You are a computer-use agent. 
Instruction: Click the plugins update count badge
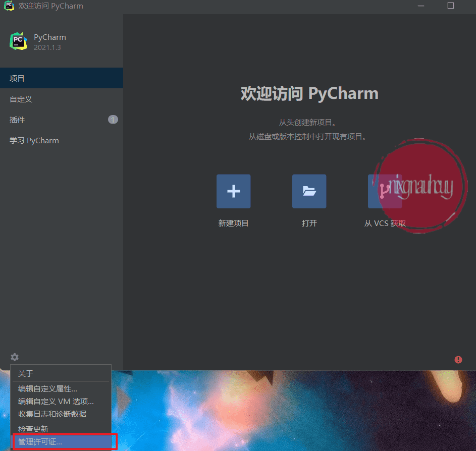point(113,120)
